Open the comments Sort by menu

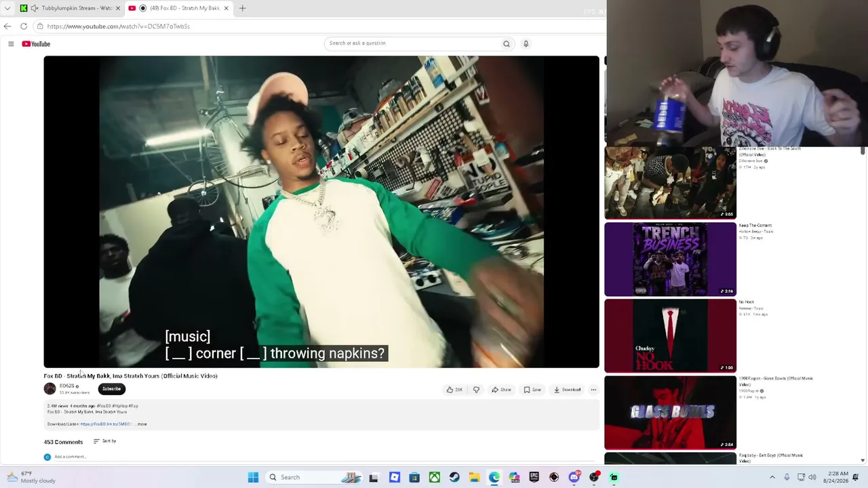pos(105,441)
